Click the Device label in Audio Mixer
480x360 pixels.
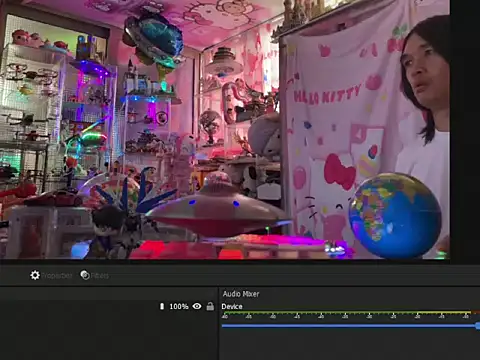(232, 306)
